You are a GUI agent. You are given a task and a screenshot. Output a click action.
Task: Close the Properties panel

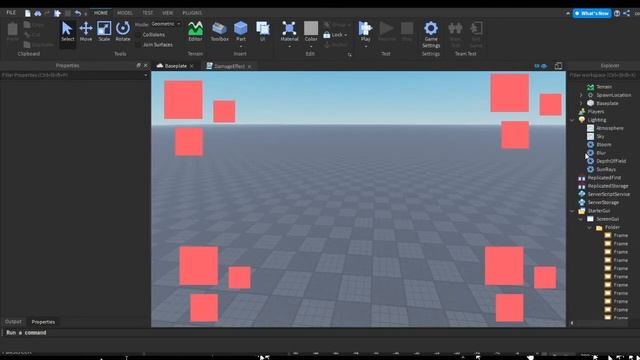click(146, 65)
